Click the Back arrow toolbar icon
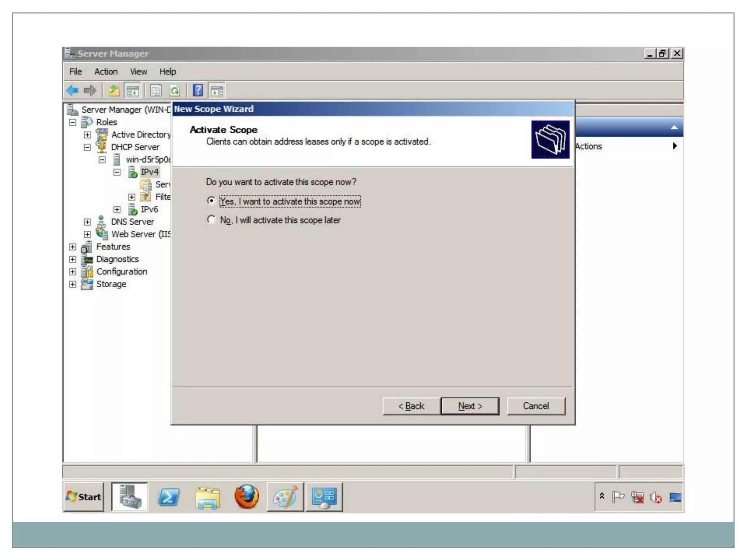Image resolution: width=747 pixels, height=560 pixels. pyautogui.click(x=73, y=90)
